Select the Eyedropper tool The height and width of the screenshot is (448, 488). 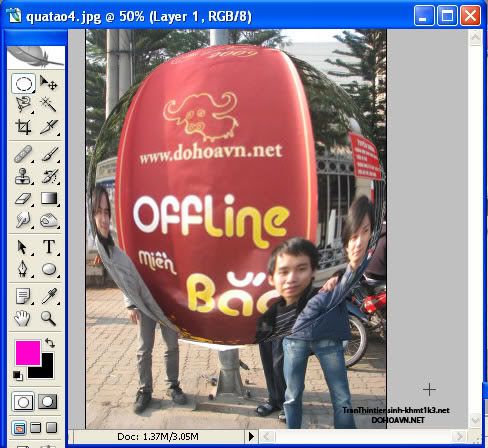point(49,296)
